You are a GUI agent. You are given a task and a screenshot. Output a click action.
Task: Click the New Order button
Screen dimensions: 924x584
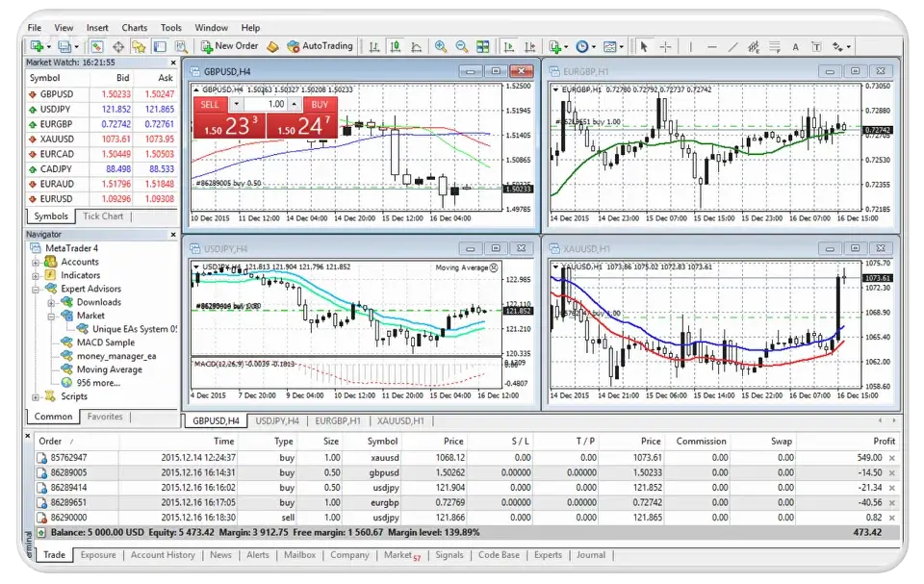coord(229,46)
